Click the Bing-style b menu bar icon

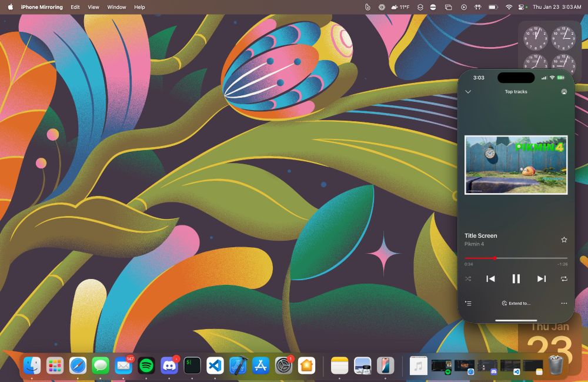coord(367,6)
